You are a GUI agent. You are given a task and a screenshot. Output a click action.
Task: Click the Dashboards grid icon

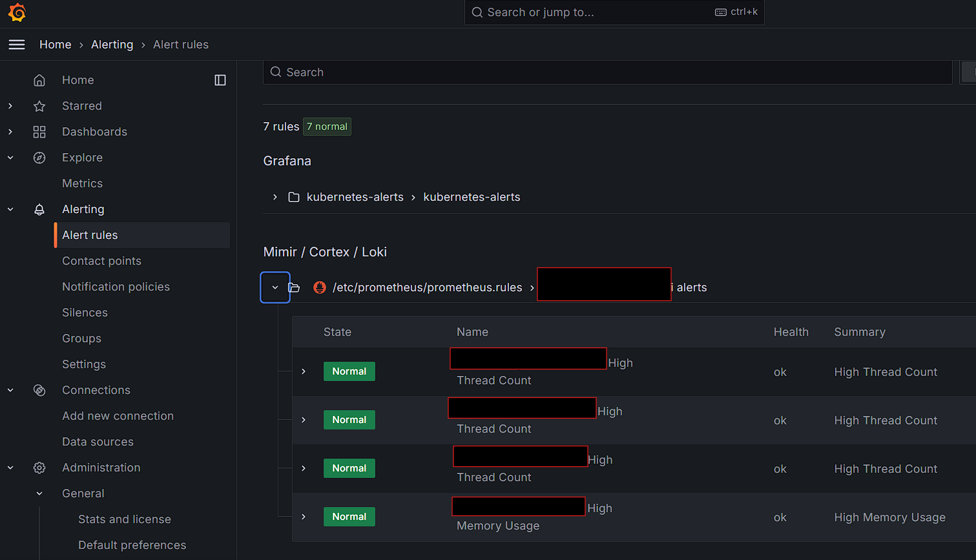39,132
